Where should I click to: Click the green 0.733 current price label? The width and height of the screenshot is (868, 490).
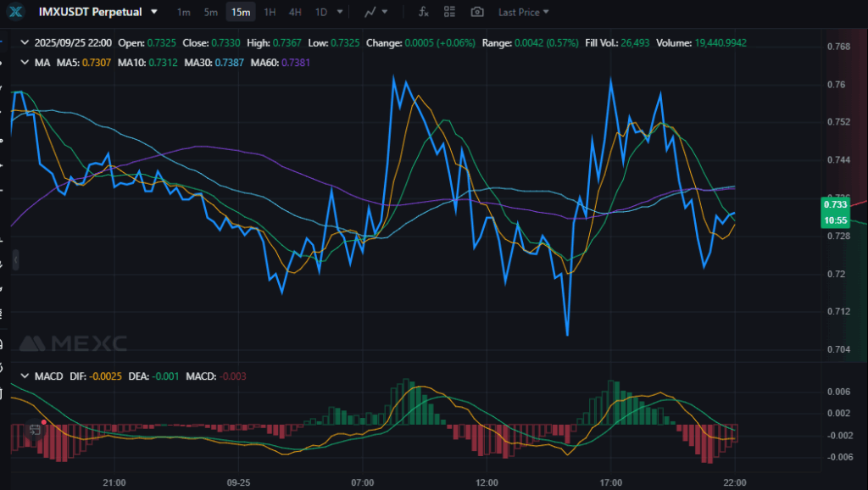(835, 205)
